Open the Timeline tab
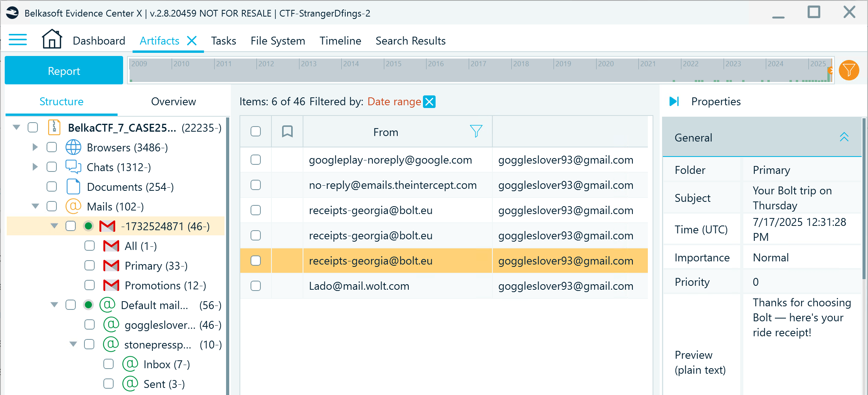 [x=340, y=41]
